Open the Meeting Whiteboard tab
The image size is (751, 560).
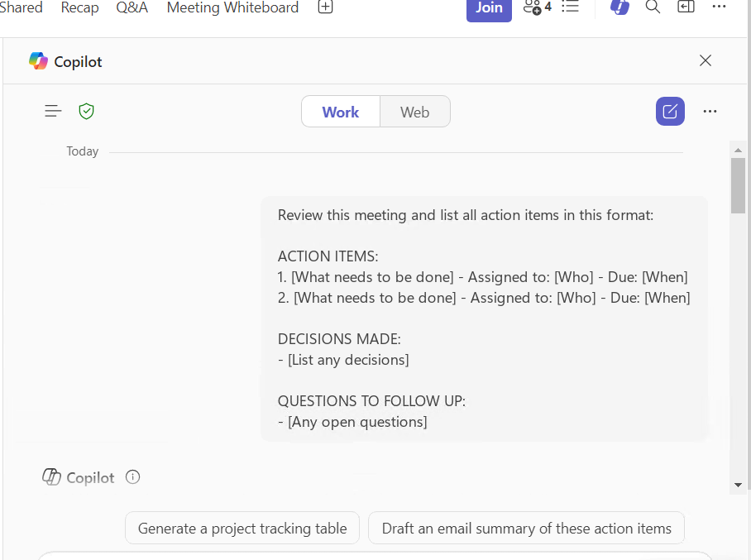point(232,7)
